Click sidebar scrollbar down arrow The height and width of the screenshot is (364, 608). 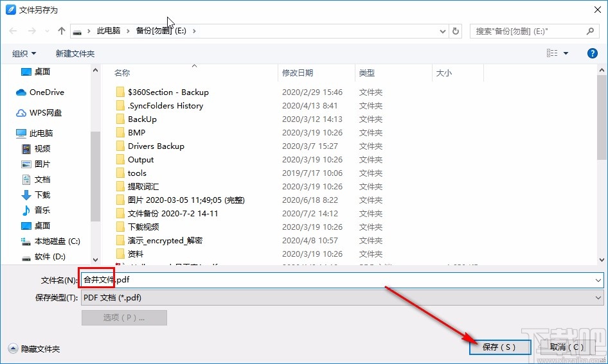click(x=95, y=260)
